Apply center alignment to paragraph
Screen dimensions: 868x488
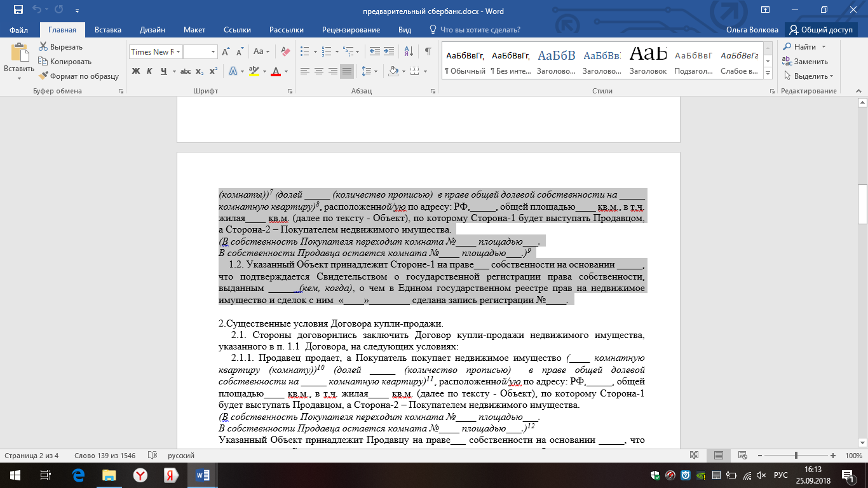[319, 71]
